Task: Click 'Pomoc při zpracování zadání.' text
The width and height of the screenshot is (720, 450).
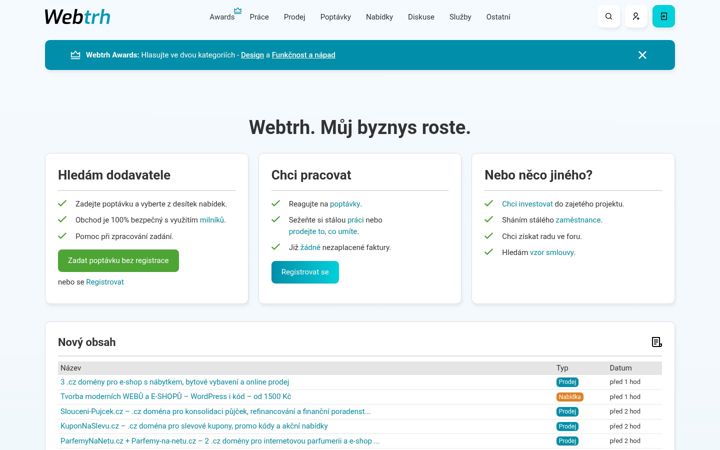Action: (x=124, y=236)
